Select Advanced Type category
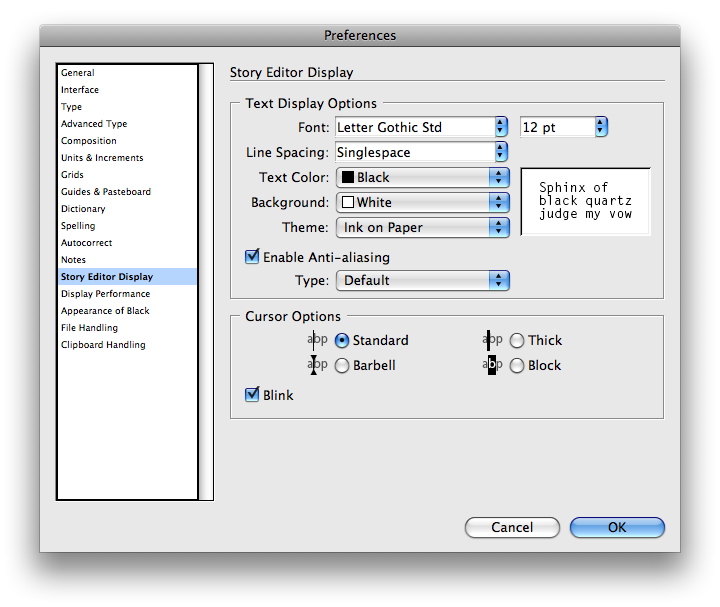Screen dimensions: 720x607 coord(127,124)
